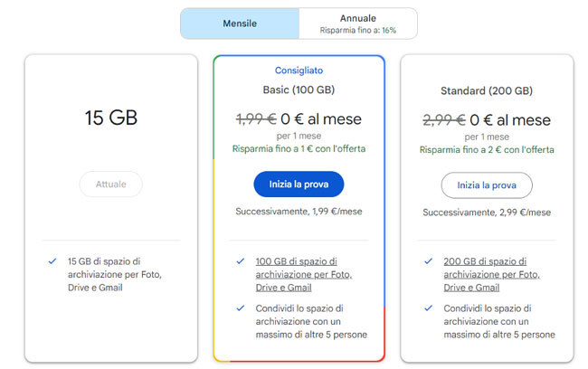Click the 'Successivamente, 2,99 €/mese' text
Viewport: 588px width, 369px height.
click(487, 213)
